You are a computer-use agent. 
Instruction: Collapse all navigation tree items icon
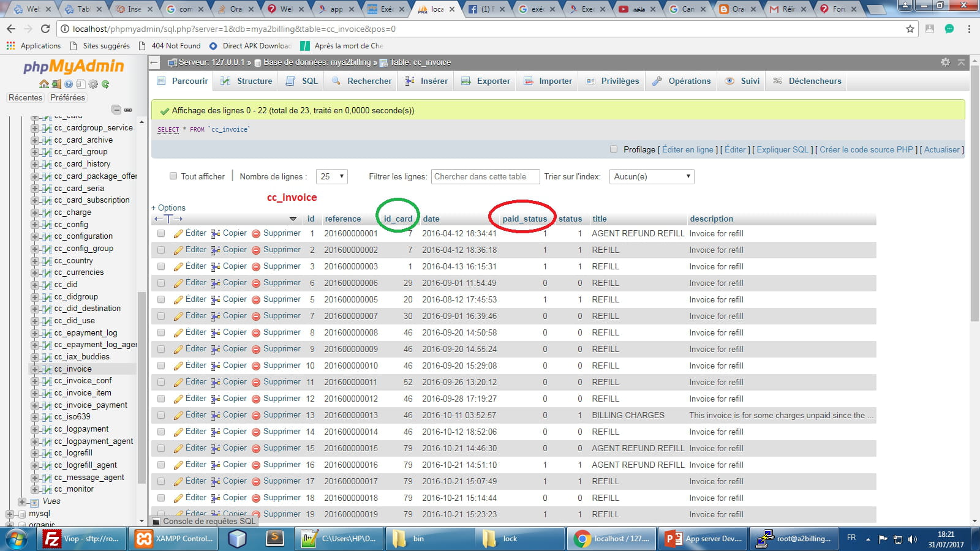point(116,110)
